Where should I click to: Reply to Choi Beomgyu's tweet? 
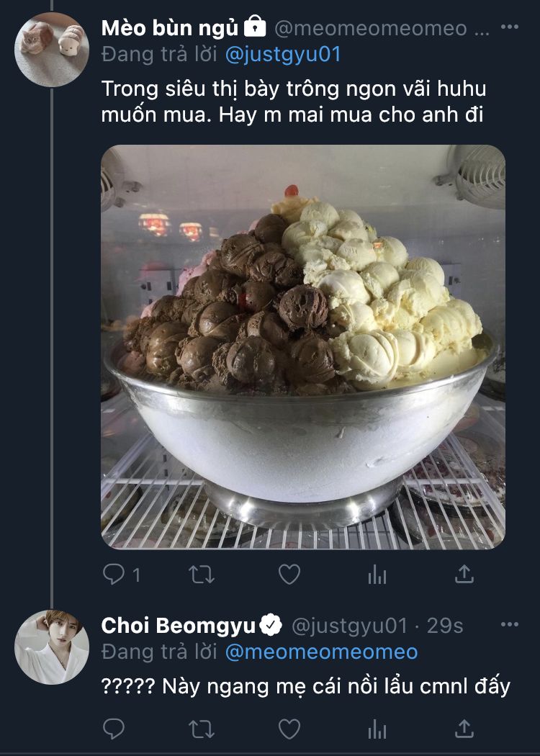pos(114,729)
